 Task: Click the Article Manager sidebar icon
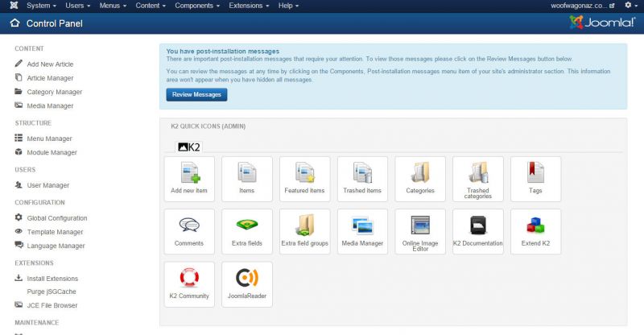coord(19,77)
